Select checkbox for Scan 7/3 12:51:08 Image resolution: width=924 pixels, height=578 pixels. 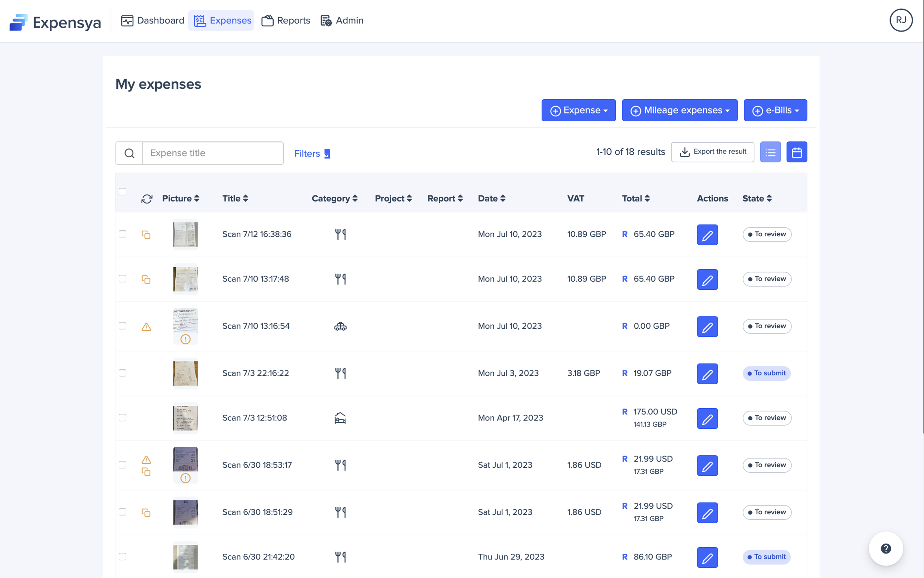[x=122, y=418]
